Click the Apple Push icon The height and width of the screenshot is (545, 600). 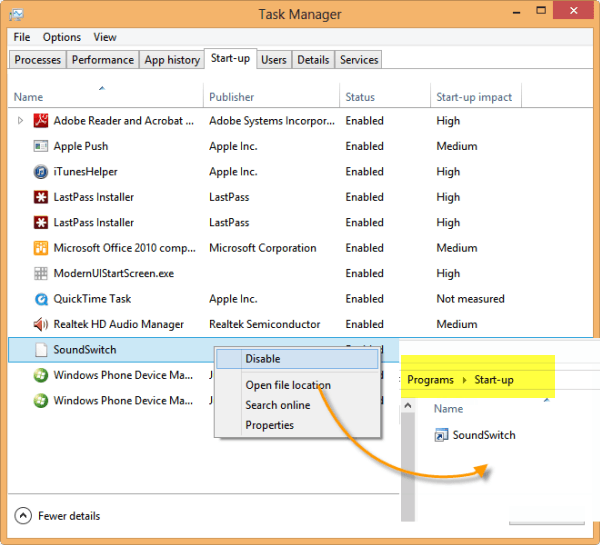41,146
